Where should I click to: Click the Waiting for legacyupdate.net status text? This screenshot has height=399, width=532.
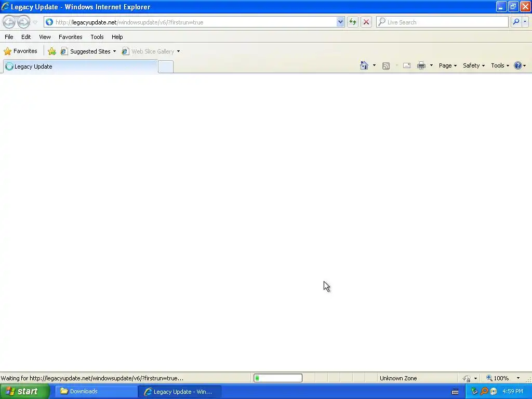(x=92, y=378)
